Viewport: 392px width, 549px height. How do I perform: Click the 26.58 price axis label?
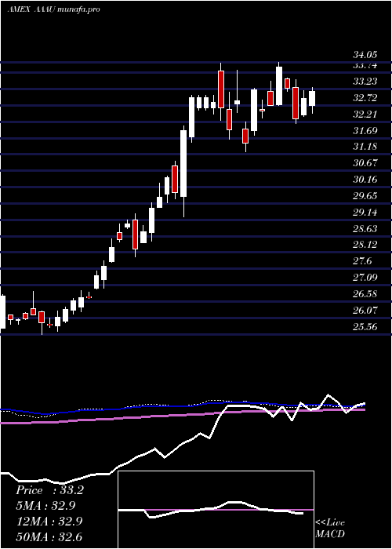tap(365, 294)
